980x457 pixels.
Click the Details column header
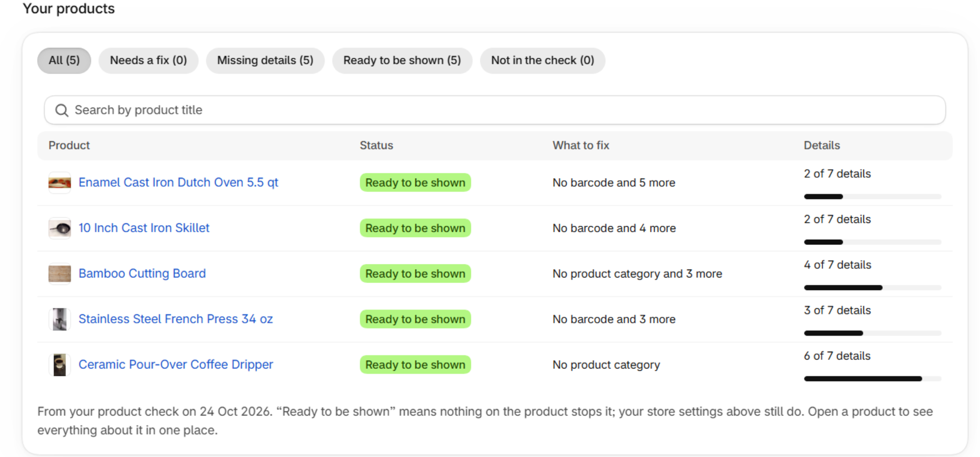click(x=822, y=145)
